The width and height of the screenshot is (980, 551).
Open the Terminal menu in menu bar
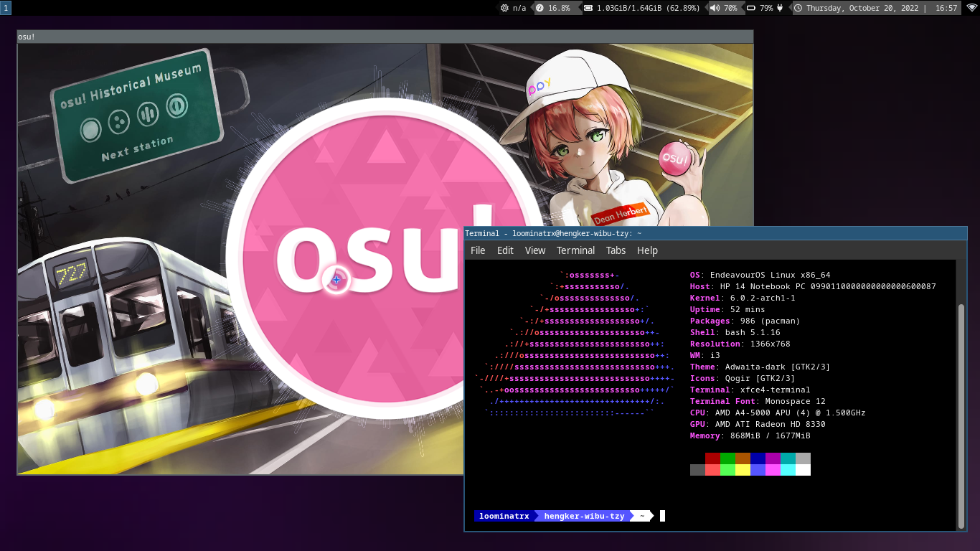tap(575, 250)
